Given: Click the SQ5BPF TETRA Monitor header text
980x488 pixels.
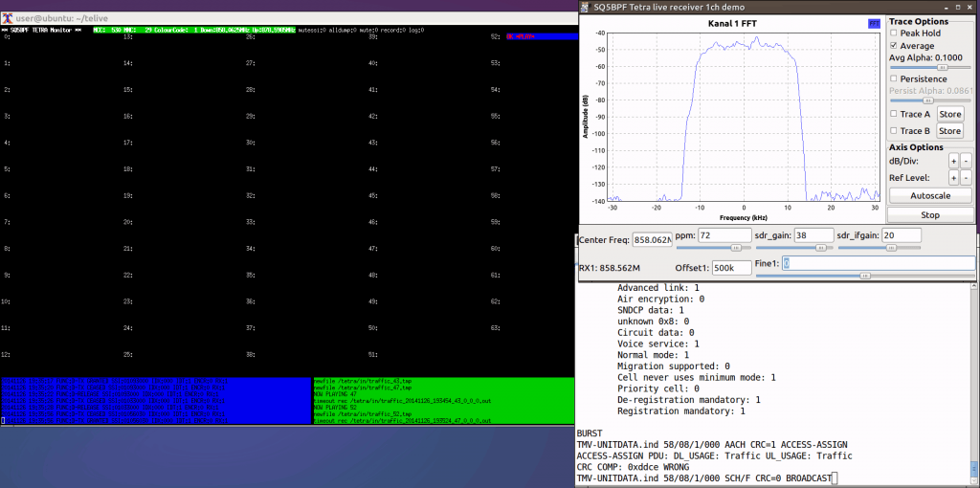Looking at the screenshot, I should [x=42, y=30].
